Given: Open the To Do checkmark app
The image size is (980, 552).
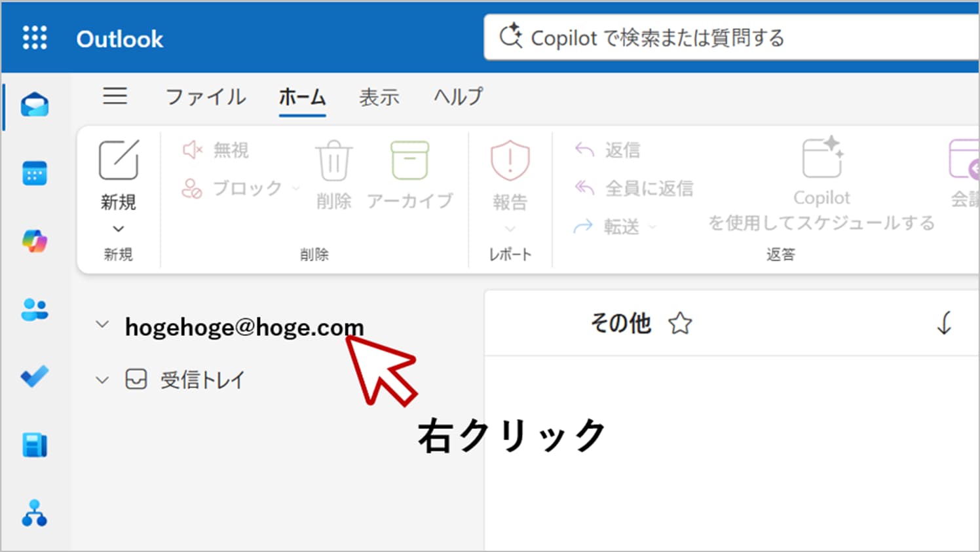Looking at the screenshot, I should point(35,377).
